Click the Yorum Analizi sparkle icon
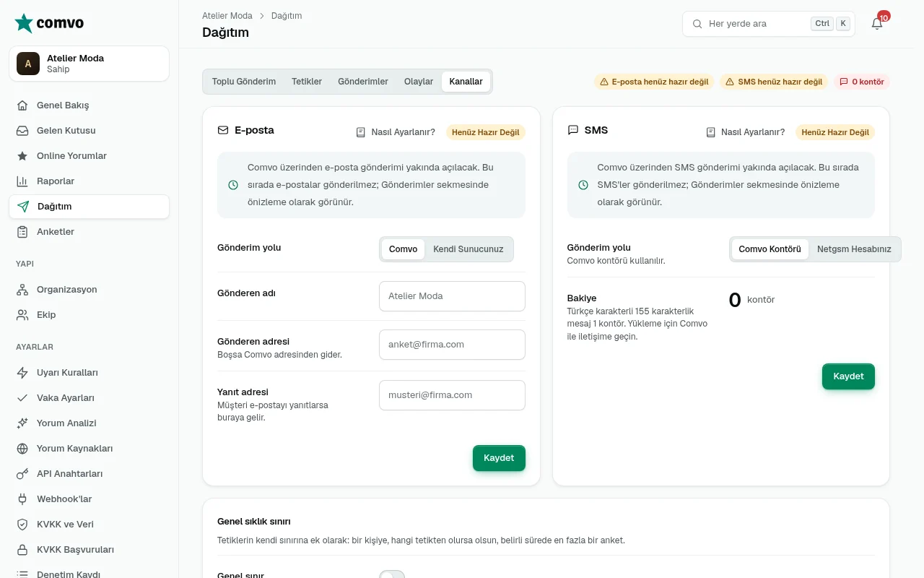This screenshot has height=578, width=924. pyautogui.click(x=22, y=423)
